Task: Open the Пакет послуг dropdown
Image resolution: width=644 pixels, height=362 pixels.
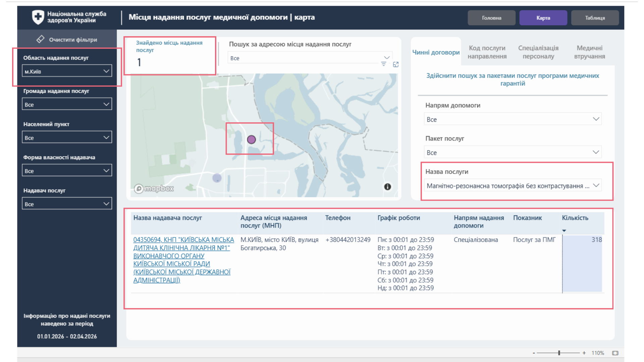Action: pos(513,153)
